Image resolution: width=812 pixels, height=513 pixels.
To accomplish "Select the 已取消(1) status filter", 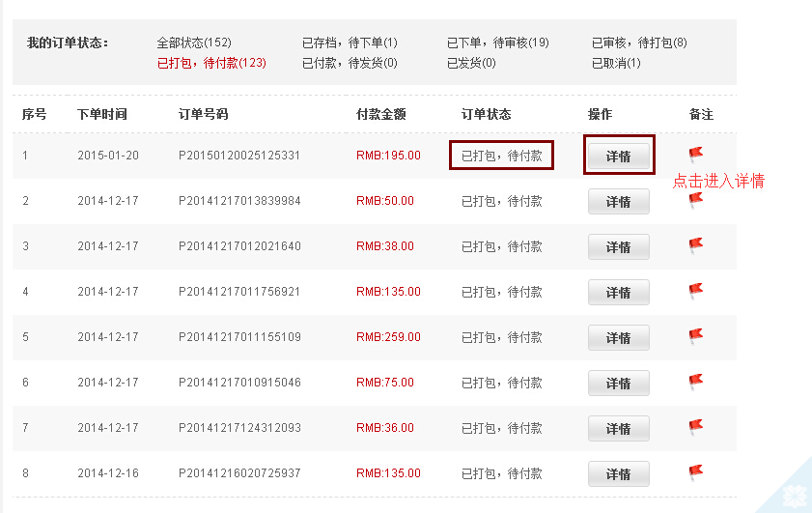I will pyautogui.click(x=616, y=63).
